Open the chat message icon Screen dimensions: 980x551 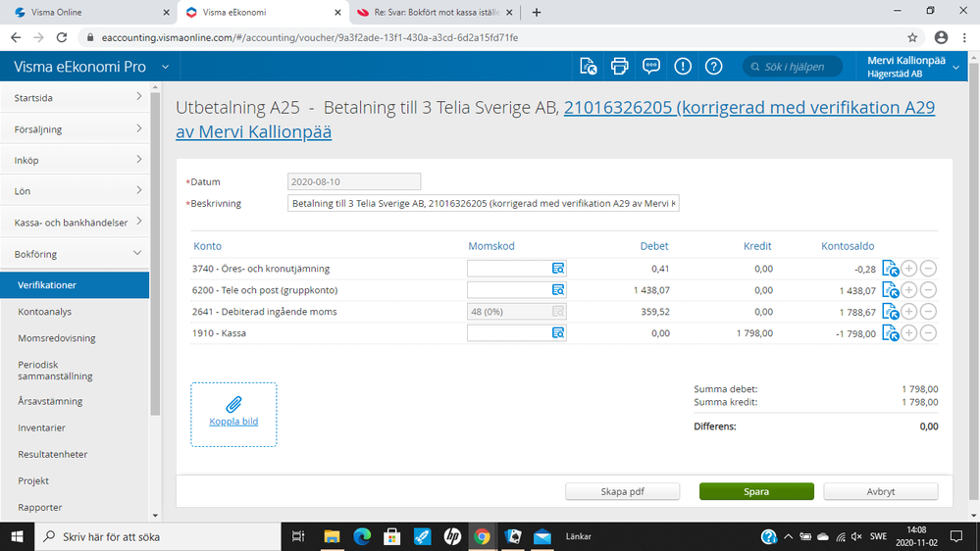pos(651,67)
